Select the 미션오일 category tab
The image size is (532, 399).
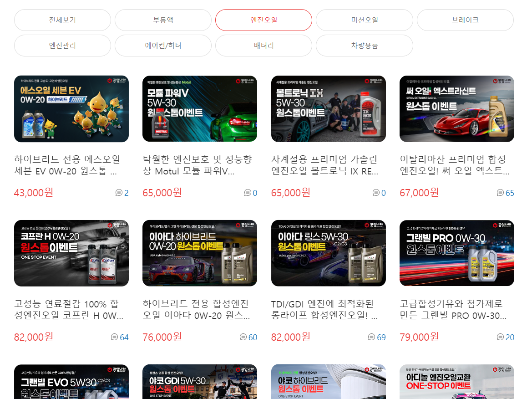365,20
